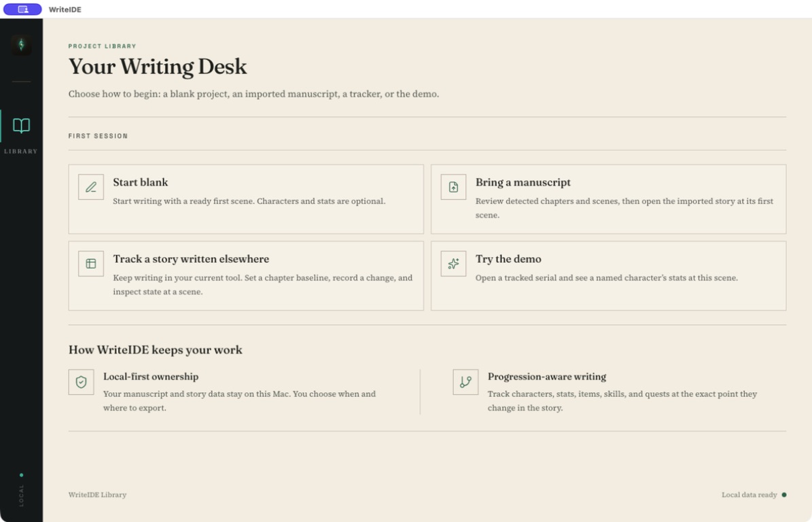Click the sparkle icon for Try the demo
Viewport: 812px width, 522px height.
[454, 264]
